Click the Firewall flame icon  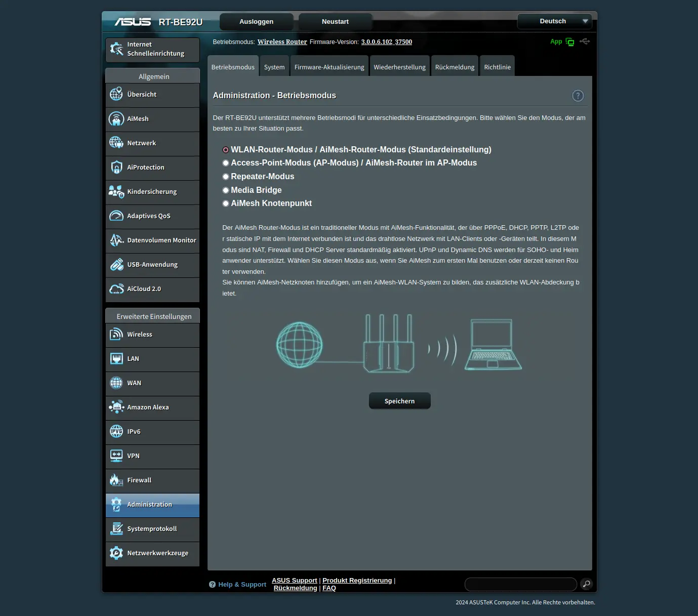click(x=116, y=480)
